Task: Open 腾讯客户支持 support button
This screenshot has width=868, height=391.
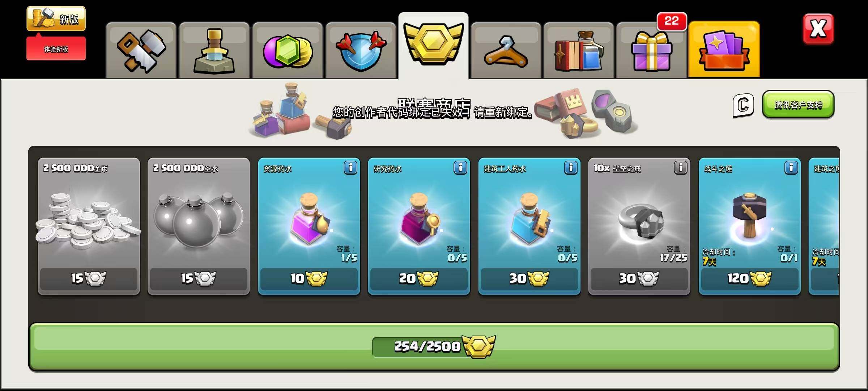Action: pyautogui.click(x=798, y=105)
